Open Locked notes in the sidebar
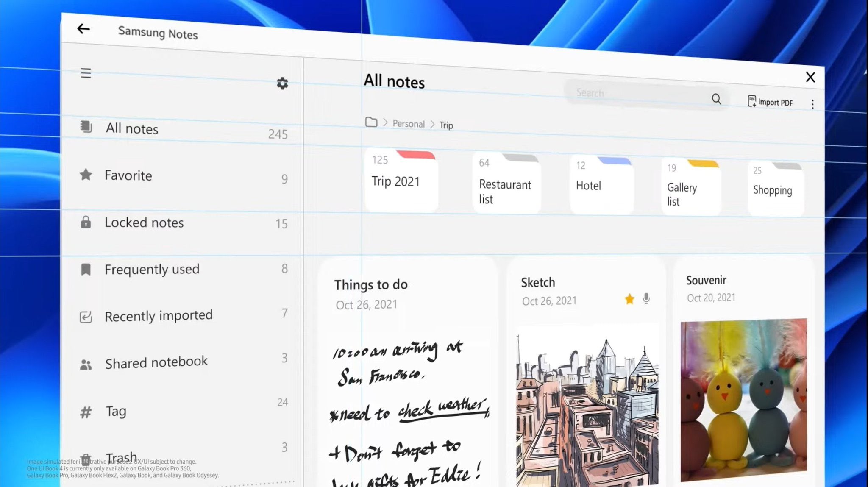 pos(183,223)
